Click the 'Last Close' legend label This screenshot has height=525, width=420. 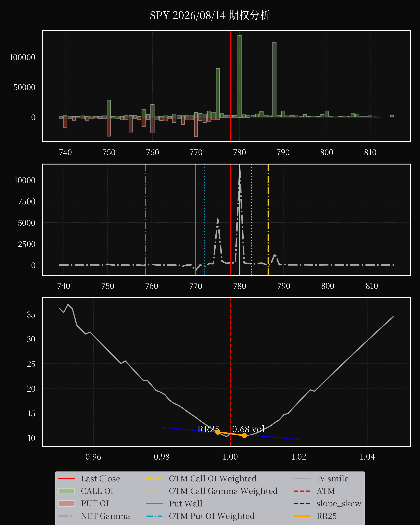(x=100, y=478)
